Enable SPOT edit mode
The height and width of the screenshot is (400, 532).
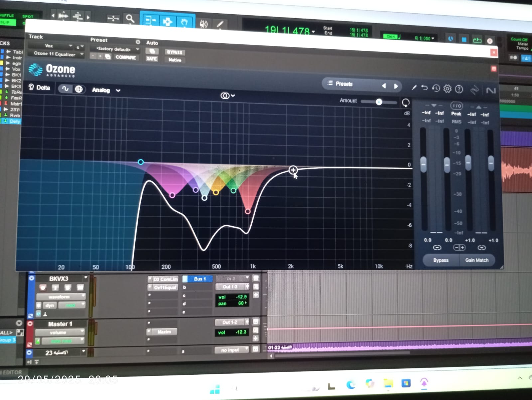28,16
